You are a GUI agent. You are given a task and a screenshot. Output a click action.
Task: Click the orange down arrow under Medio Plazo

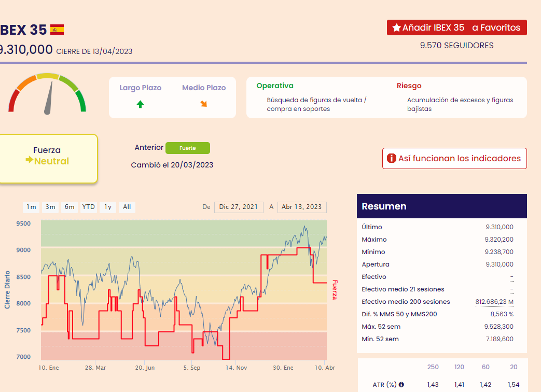[203, 103]
